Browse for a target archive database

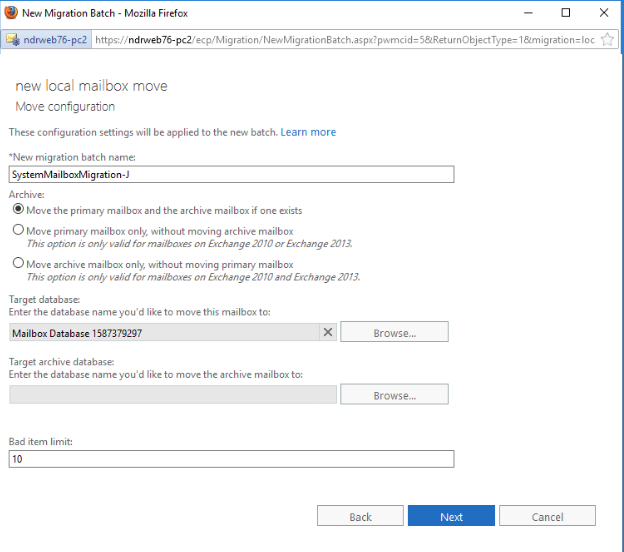394,394
